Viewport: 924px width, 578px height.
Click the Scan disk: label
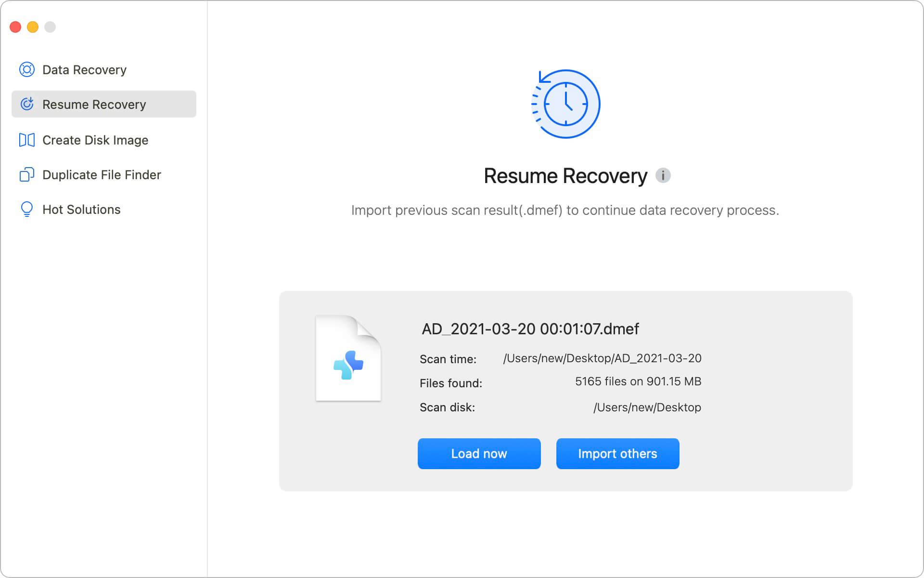coord(447,407)
